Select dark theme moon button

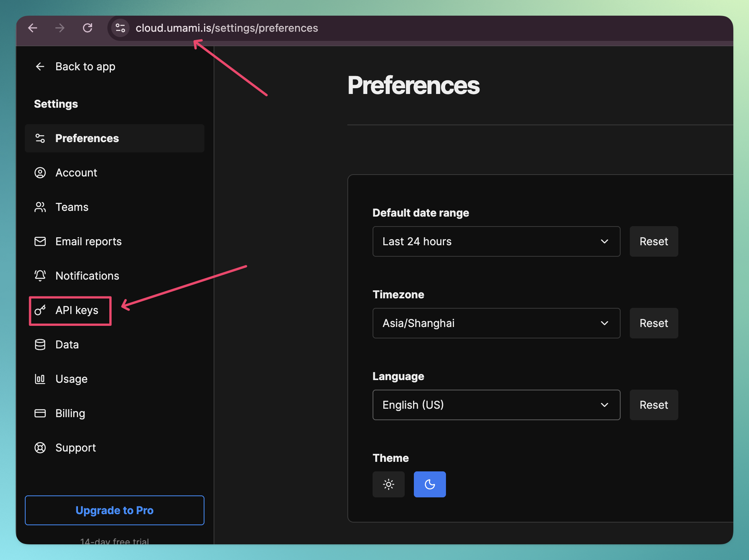click(x=430, y=484)
